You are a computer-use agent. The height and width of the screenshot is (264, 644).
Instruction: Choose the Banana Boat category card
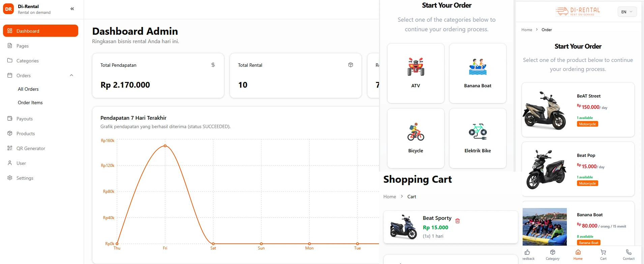coord(477,73)
